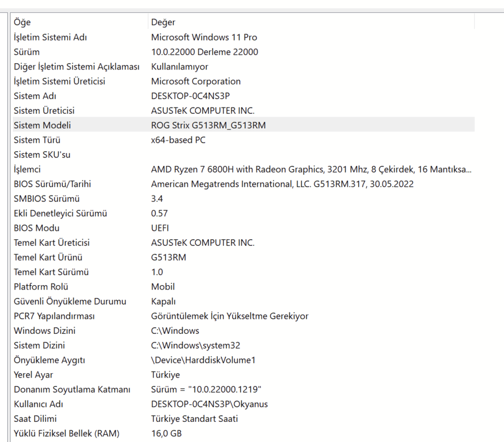The image size is (504, 442).
Task: Click value 10.0.22000 Derleme 22000
Action: pyautogui.click(x=205, y=52)
